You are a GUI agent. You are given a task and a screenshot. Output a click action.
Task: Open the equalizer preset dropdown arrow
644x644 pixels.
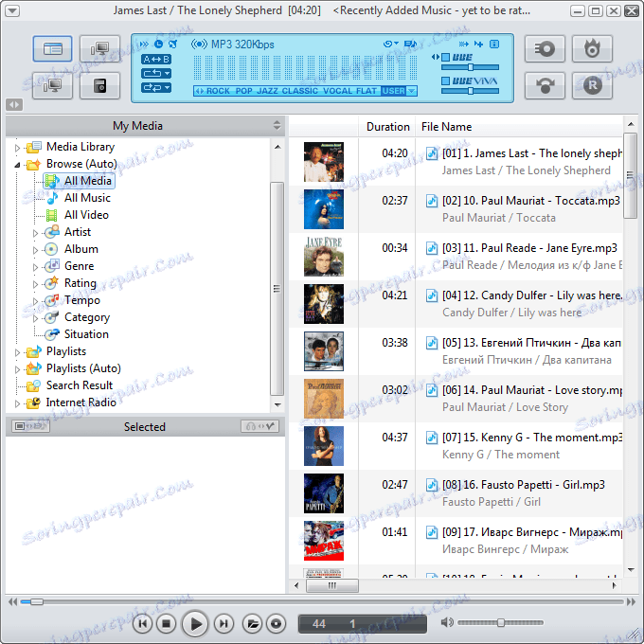[x=412, y=91]
